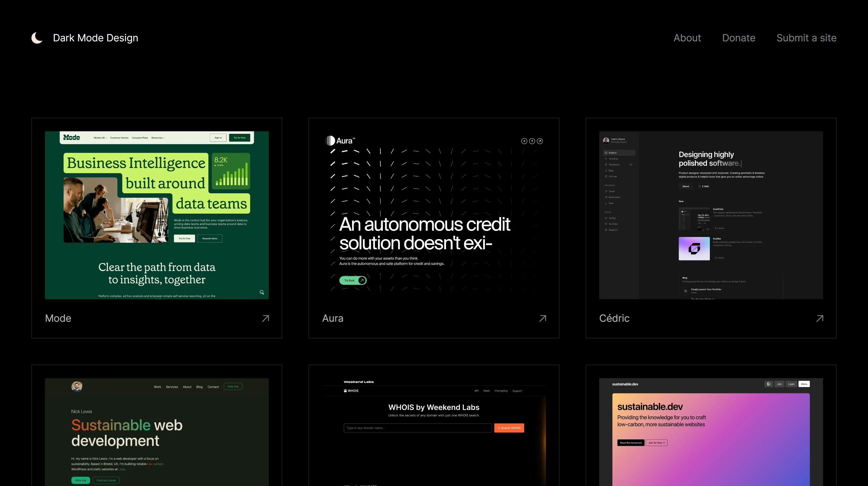Click Submit a site link
The image size is (868, 486).
(806, 38)
